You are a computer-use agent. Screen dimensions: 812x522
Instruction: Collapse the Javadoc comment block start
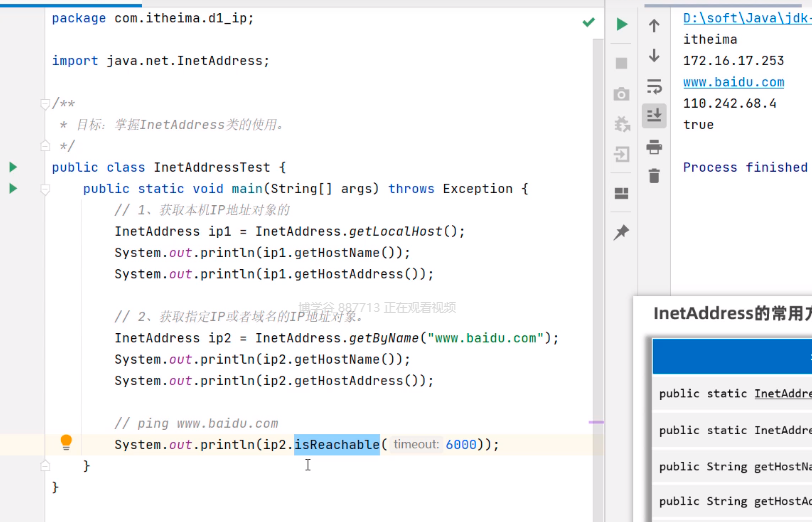[x=45, y=104]
